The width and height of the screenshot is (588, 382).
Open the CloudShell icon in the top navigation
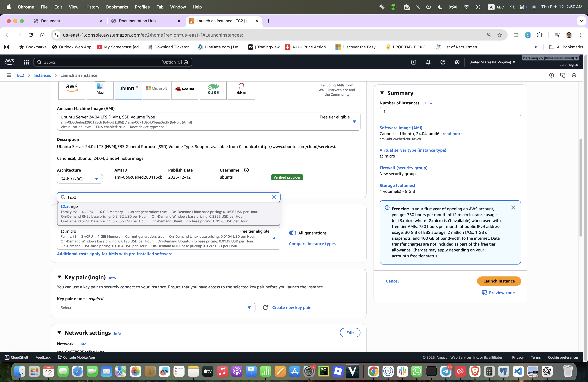click(414, 62)
